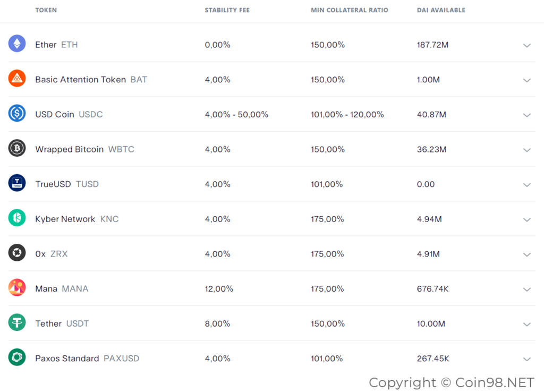Sort by the DAI Available column header
This screenshot has height=392, width=544.
(x=441, y=10)
